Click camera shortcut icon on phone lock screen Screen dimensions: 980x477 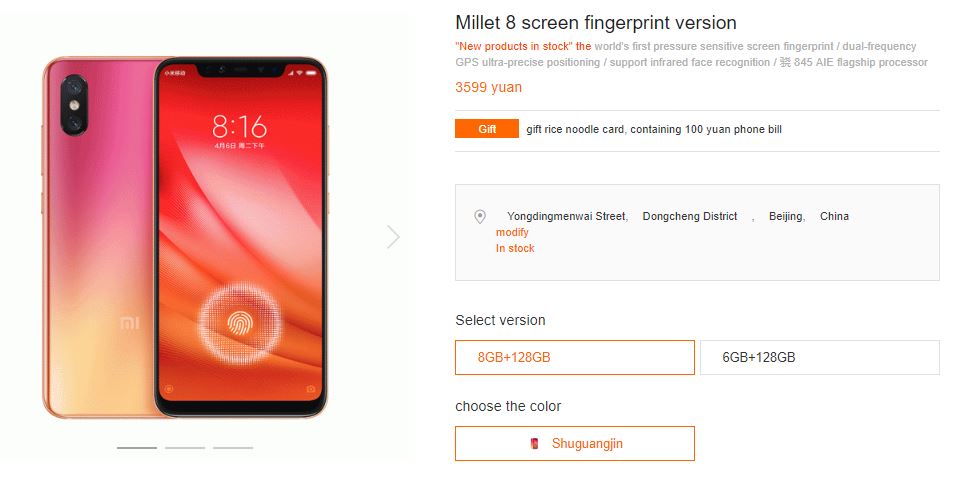(x=311, y=389)
